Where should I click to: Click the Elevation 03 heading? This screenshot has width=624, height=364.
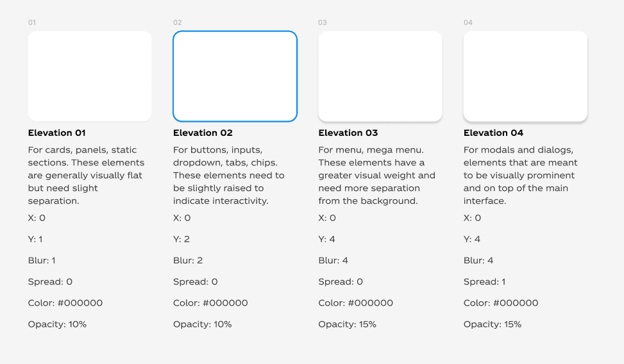pos(348,133)
